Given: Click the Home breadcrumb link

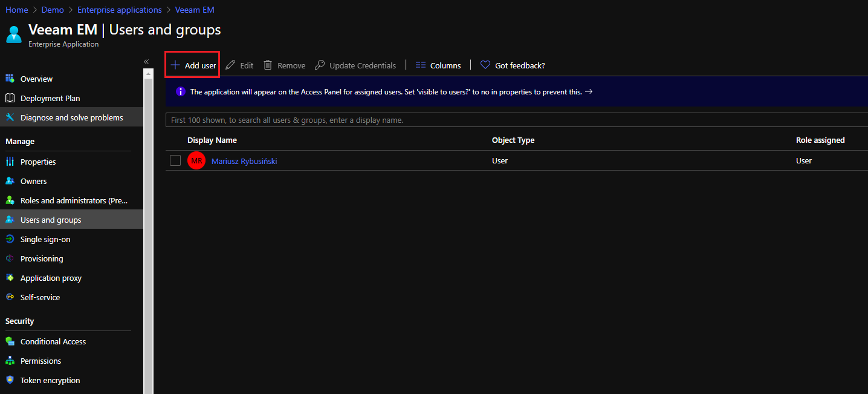Looking at the screenshot, I should click(17, 10).
